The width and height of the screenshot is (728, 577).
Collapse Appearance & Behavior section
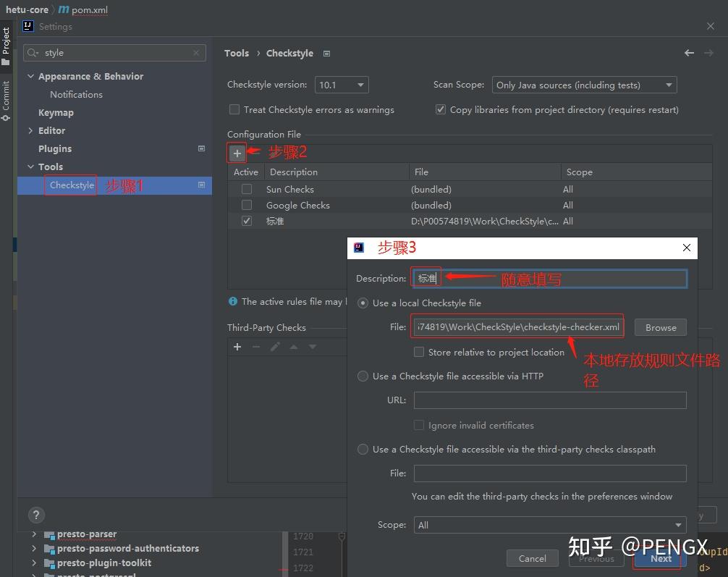click(30, 76)
